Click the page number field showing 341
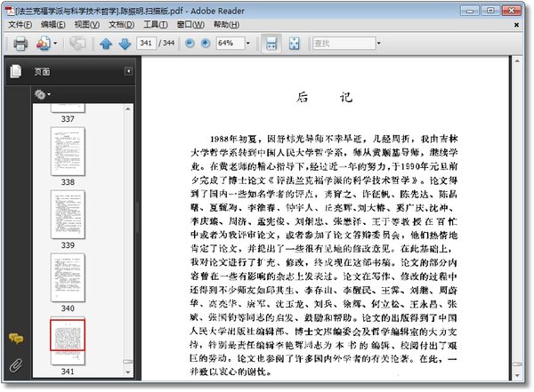Screen dimensions: 534x392 coord(146,44)
